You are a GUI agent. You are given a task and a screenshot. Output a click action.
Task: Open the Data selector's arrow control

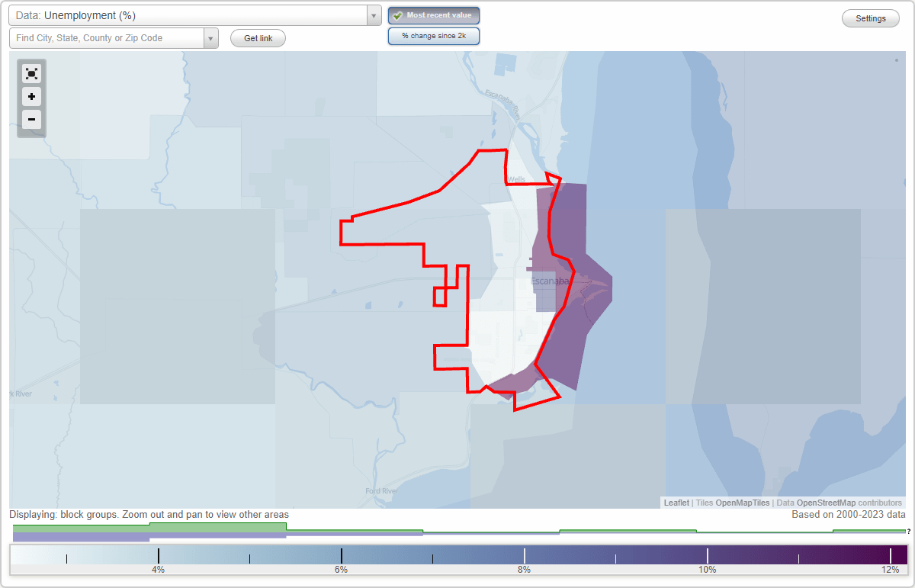[x=372, y=14]
